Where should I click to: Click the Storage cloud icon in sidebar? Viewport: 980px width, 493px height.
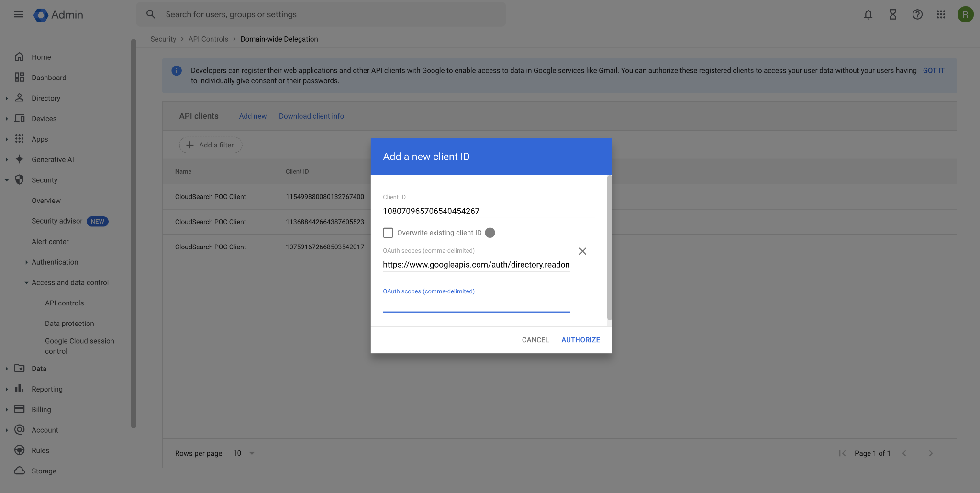click(x=19, y=471)
